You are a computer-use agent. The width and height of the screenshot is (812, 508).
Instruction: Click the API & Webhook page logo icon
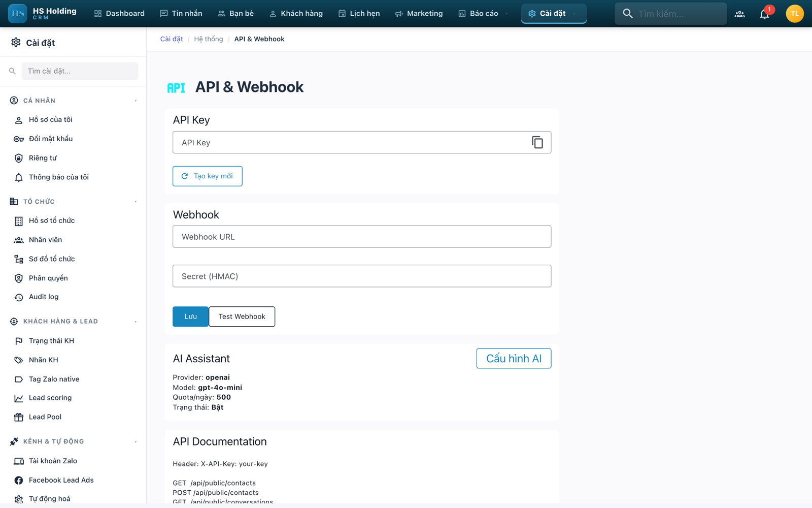pyautogui.click(x=176, y=88)
